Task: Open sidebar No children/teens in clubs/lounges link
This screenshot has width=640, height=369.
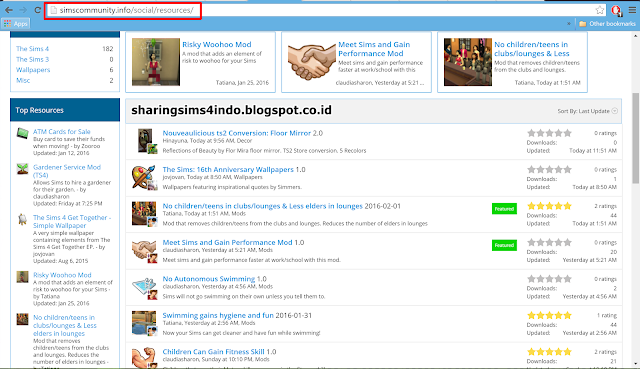Action: pos(64,325)
